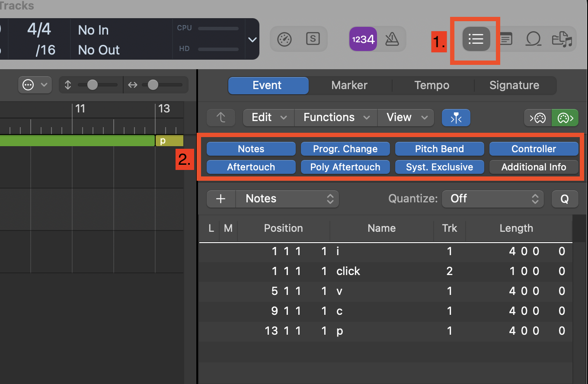This screenshot has width=588, height=384.
Task: Open the Functions dropdown menu
Action: tap(336, 118)
